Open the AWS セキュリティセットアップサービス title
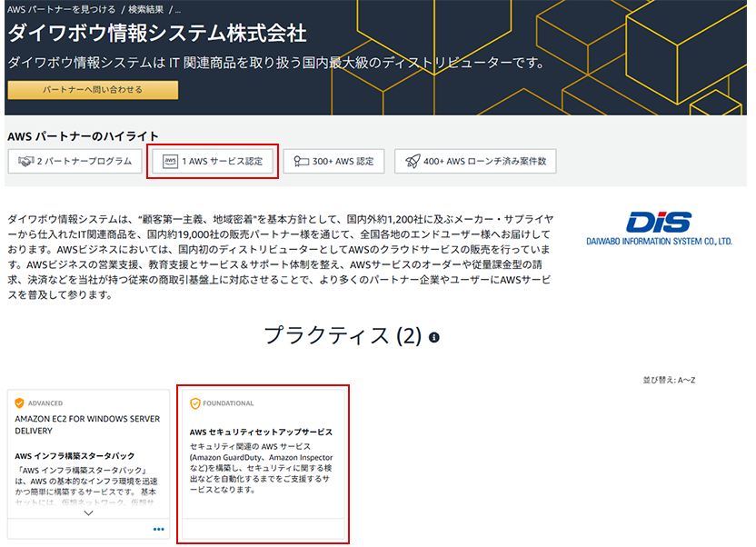This screenshot has width=756, height=547. [261, 432]
